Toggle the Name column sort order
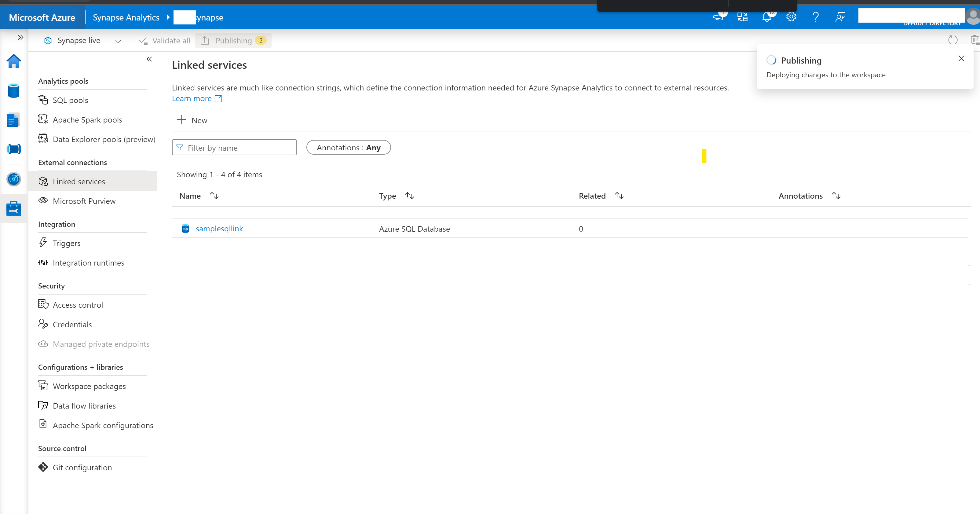 click(x=214, y=195)
